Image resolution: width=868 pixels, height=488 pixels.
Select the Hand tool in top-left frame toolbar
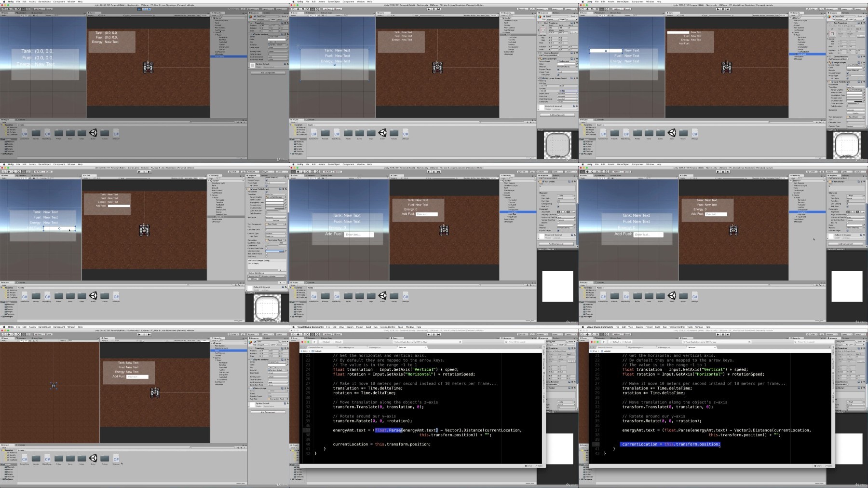pyautogui.click(x=4, y=9)
